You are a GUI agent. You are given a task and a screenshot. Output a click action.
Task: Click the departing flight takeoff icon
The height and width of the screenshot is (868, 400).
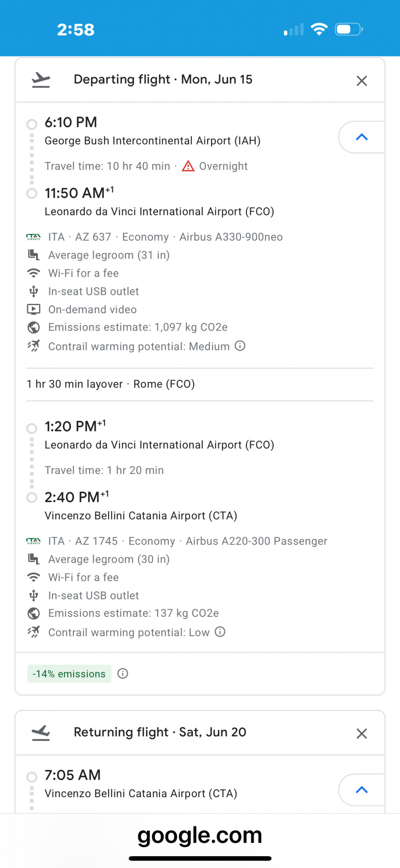click(x=41, y=80)
